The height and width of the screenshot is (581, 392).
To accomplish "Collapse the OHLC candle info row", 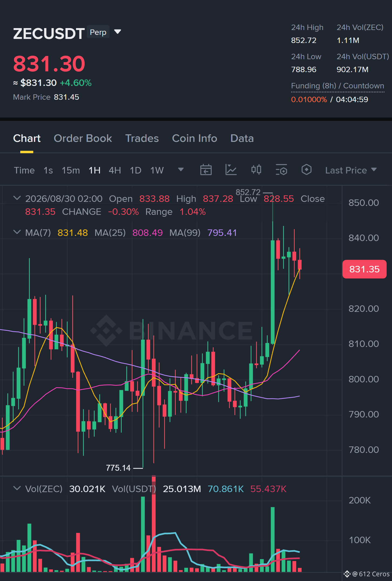I will 17,198.
